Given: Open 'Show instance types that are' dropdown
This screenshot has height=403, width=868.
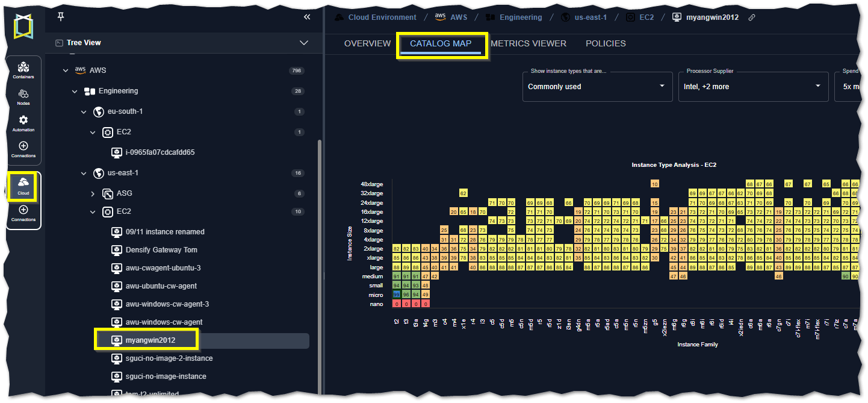Looking at the screenshot, I should click(x=597, y=87).
